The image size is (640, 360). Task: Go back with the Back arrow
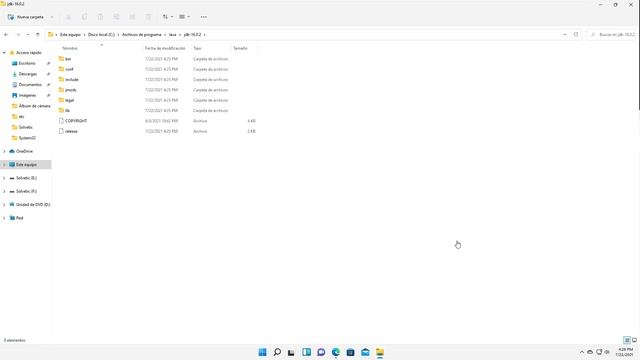point(6,35)
